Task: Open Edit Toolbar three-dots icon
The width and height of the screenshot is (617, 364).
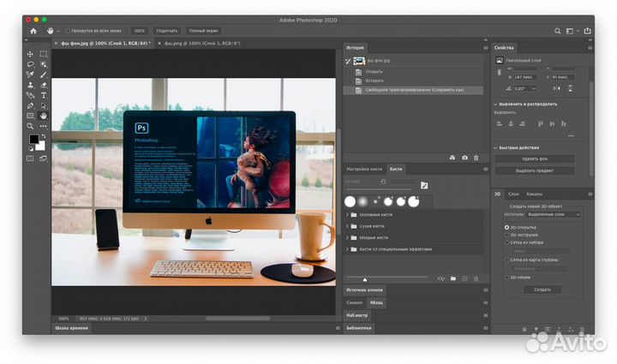Action: pos(44,126)
